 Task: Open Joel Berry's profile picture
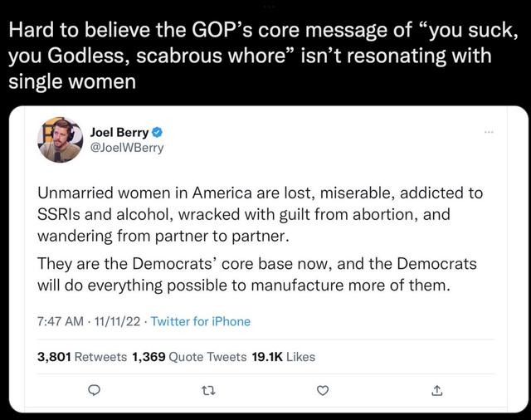click(x=60, y=140)
